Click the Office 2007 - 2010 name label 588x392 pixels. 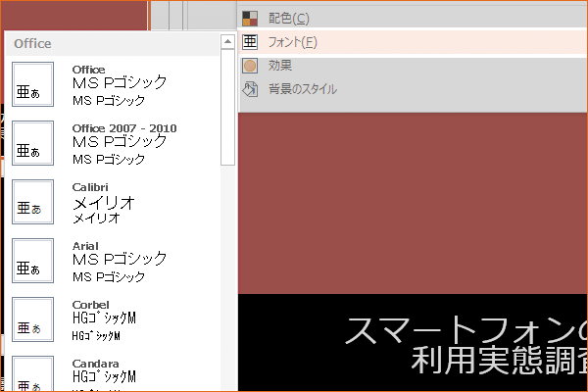124,128
